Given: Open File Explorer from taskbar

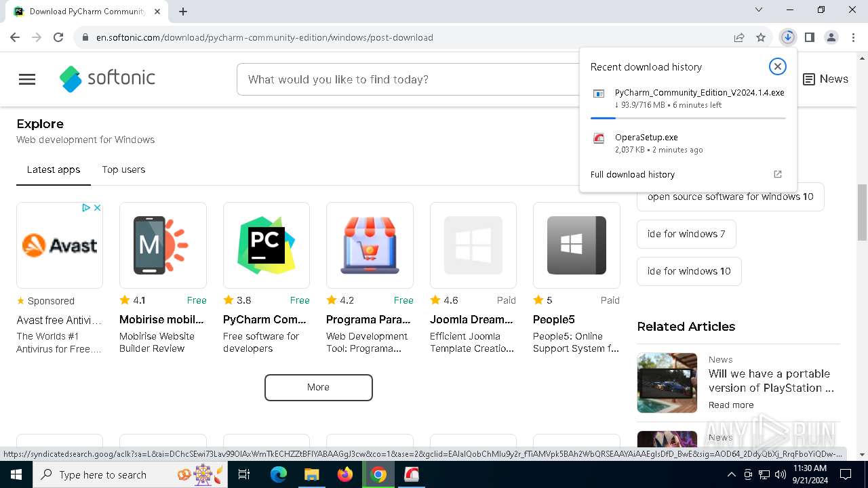Looking at the screenshot, I should tap(312, 474).
